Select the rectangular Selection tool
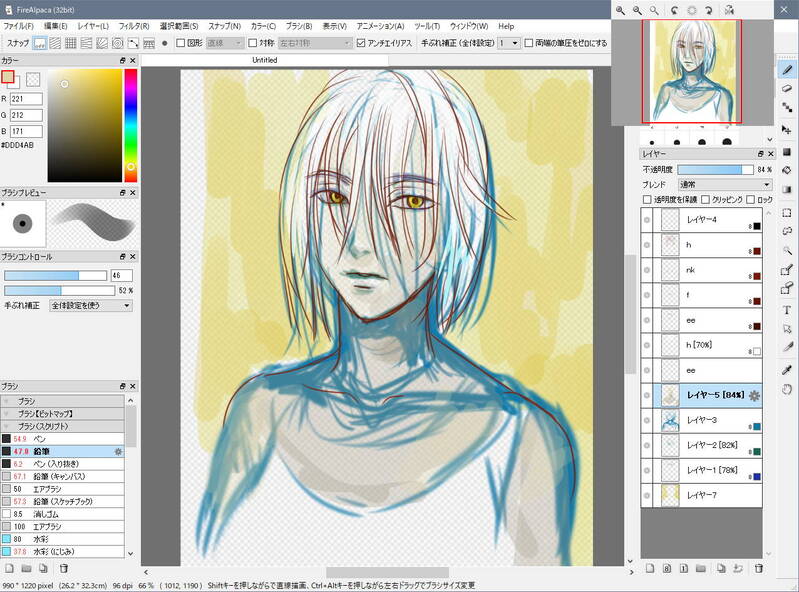 787,212
